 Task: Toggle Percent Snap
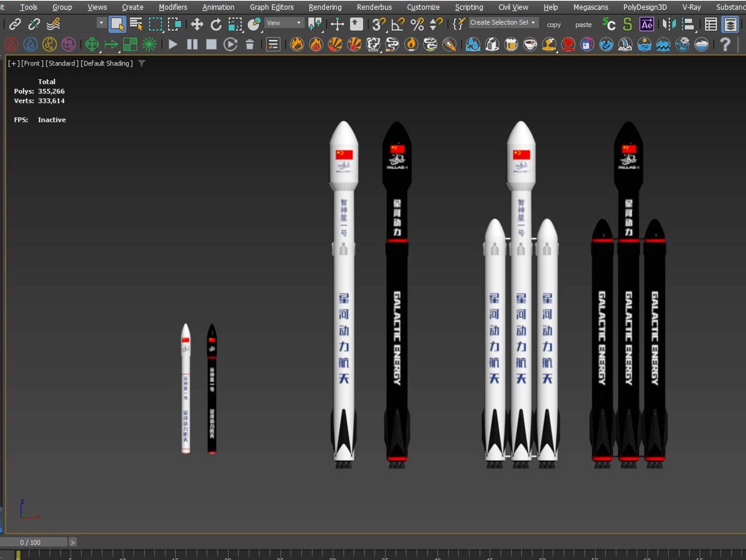(x=417, y=24)
